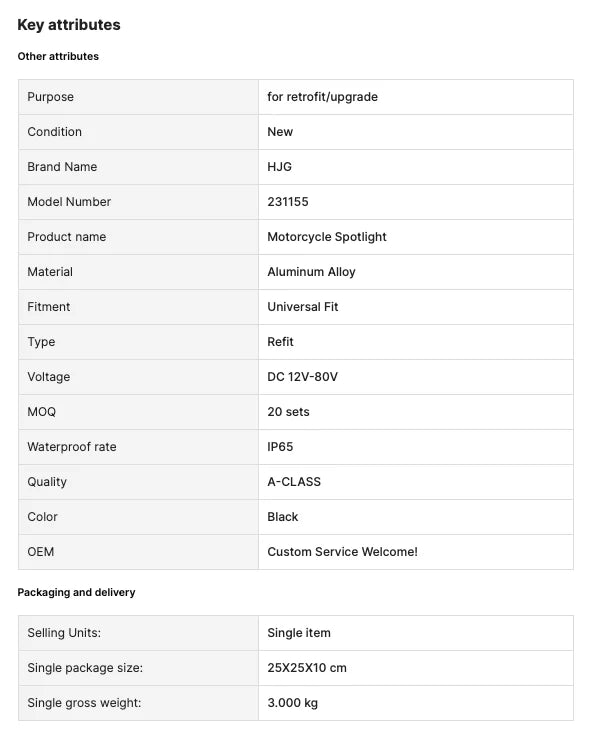Select package size 25X25X10 cm
This screenshot has height=734, width=601.
307,668
